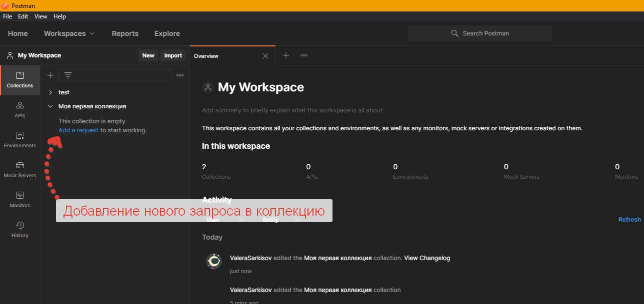Open the User filter dropdown
The height and width of the screenshot is (304, 644).
pyautogui.click(x=225, y=220)
